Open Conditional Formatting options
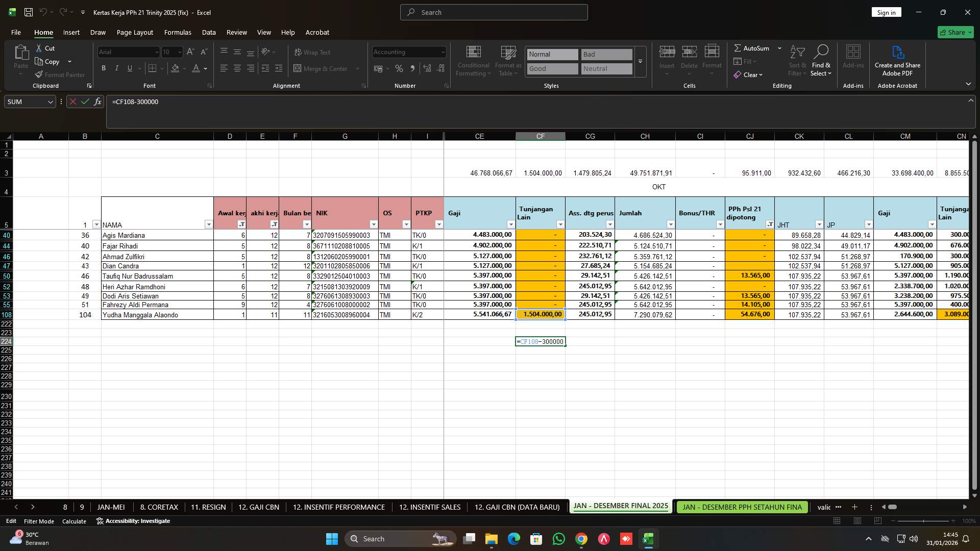 [473, 60]
